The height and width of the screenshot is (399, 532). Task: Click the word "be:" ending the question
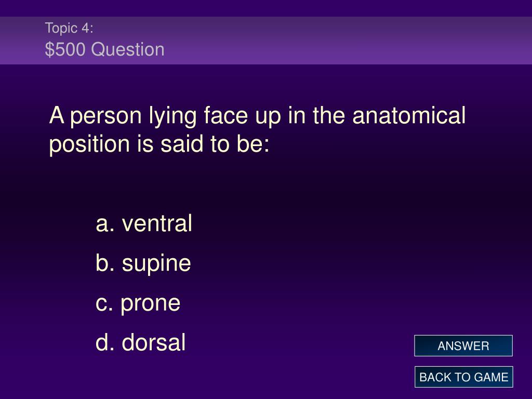pyautogui.click(x=253, y=143)
